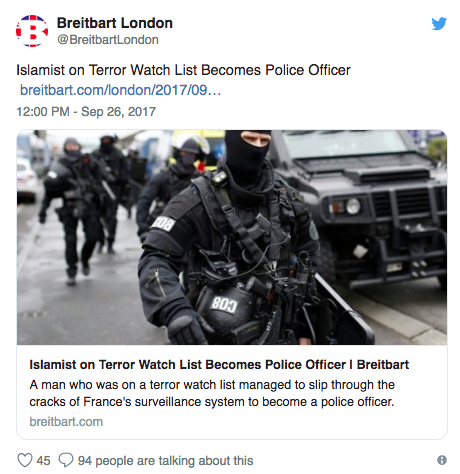The height and width of the screenshot is (474, 460).
Task: Follow the breitbart.com/london/2017/09 link
Action: pyautogui.click(x=120, y=90)
